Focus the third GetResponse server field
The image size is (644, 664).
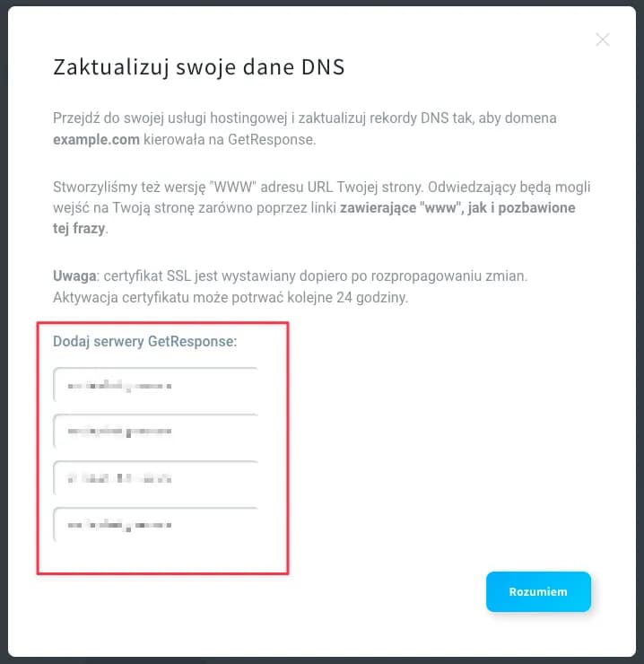155,478
